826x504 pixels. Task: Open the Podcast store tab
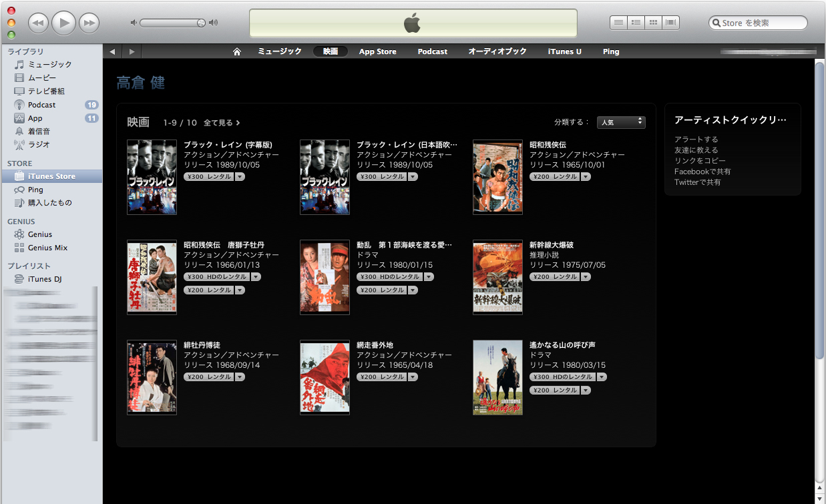click(x=433, y=51)
